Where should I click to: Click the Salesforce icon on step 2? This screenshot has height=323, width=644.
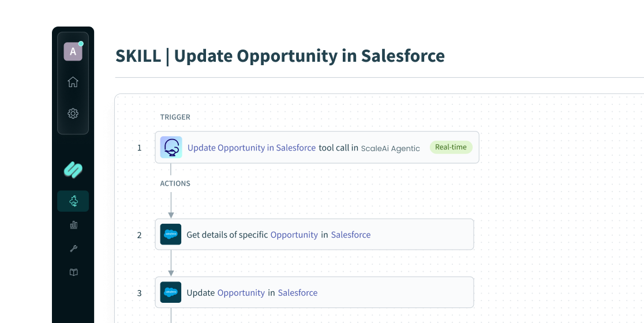click(170, 234)
